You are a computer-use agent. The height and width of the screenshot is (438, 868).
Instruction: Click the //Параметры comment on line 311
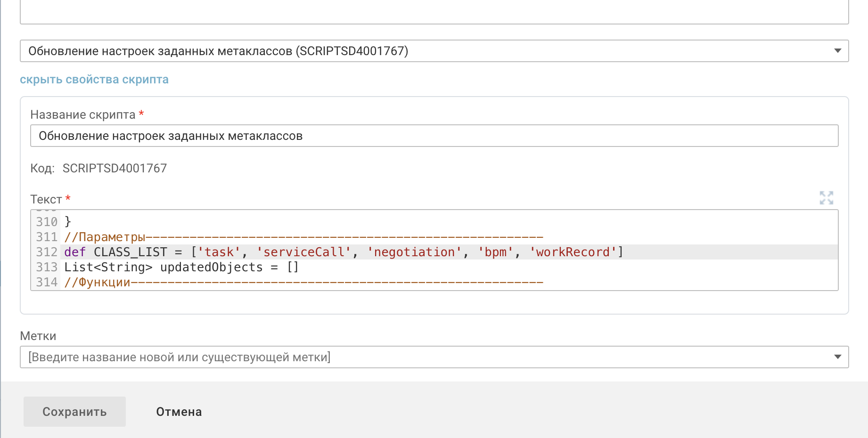(105, 237)
